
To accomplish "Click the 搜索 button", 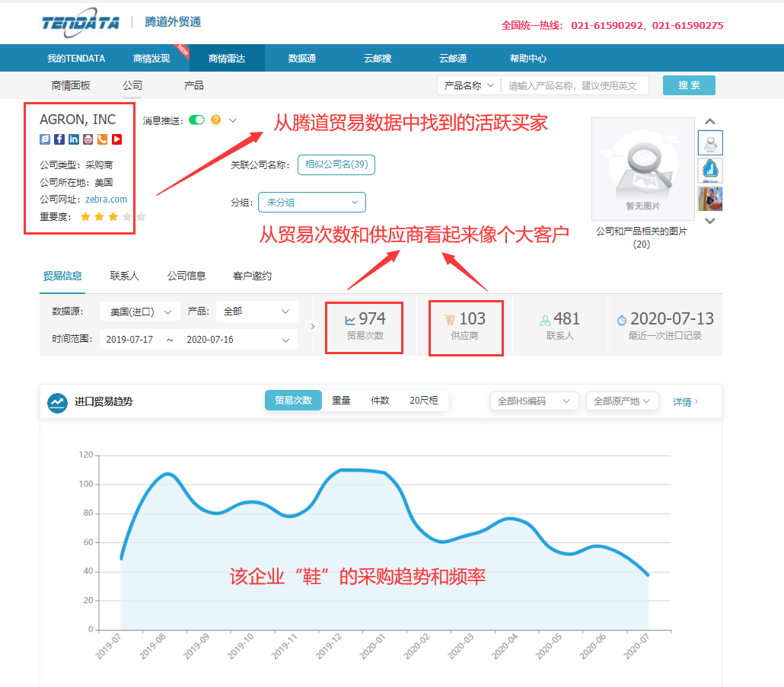I will coord(688,85).
